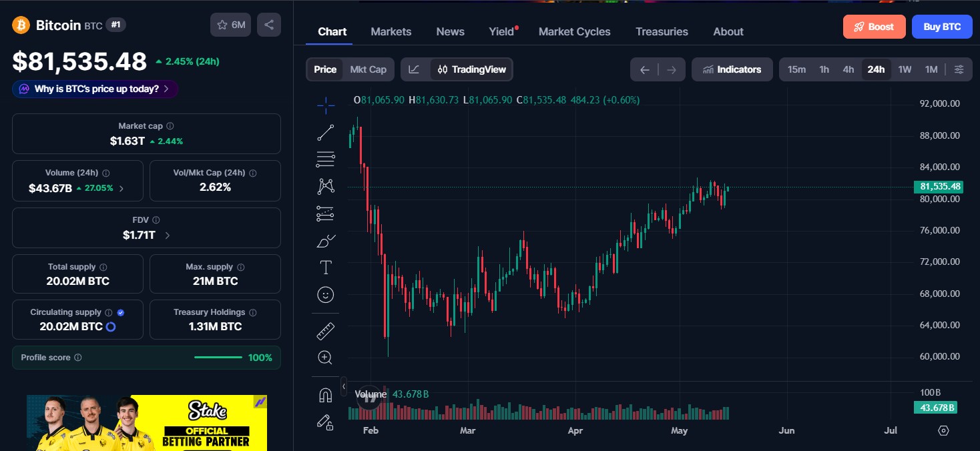Open the Treasuries tab
Screen dimensions: 980x451
click(x=662, y=31)
